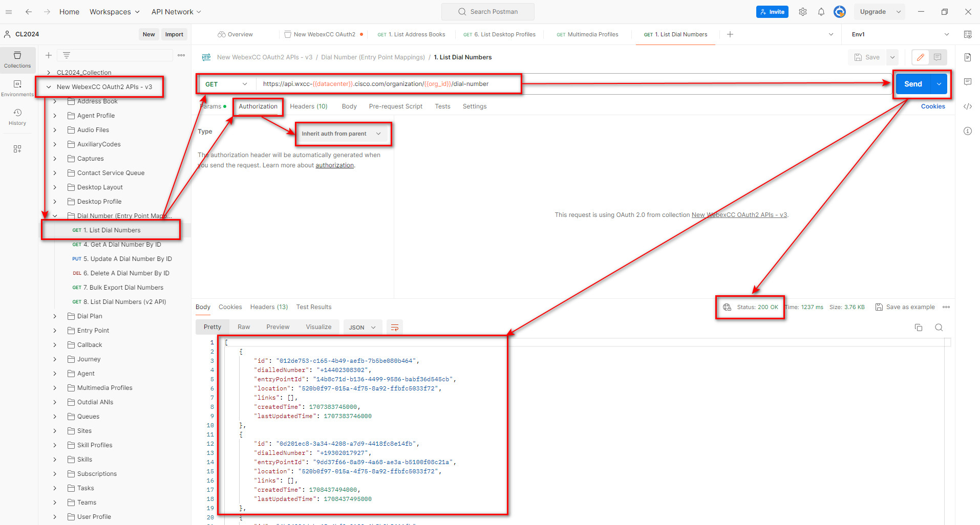This screenshot has height=525, width=980.
Task: Click the comment mode icon near Save
Action: click(x=938, y=57)
